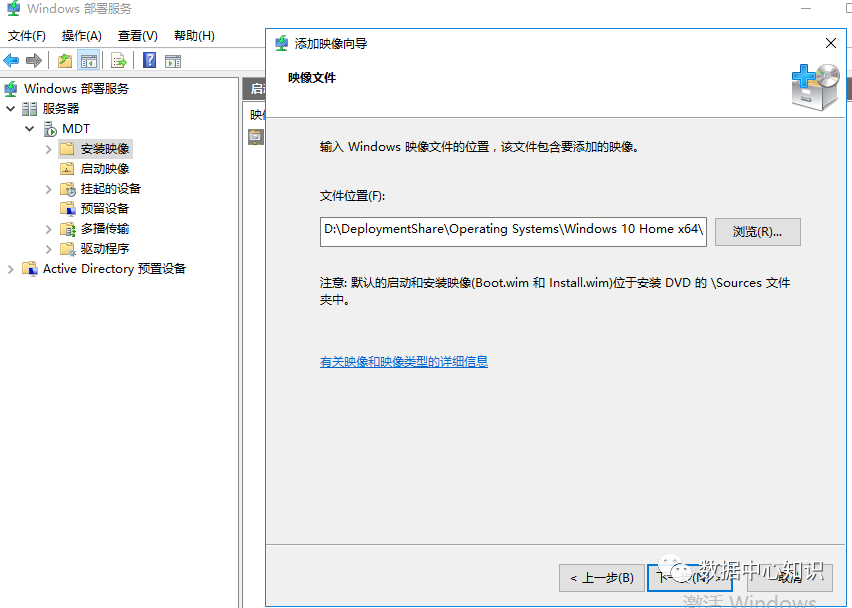This screenshot has height=608, width=852.
Task: Select the 多播传输 folder
Action: pos(105,229)
